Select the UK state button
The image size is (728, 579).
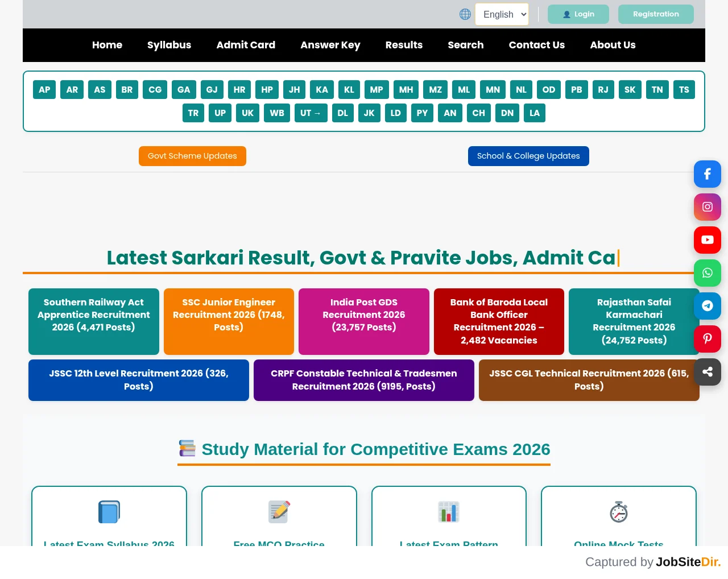(247, 113)
